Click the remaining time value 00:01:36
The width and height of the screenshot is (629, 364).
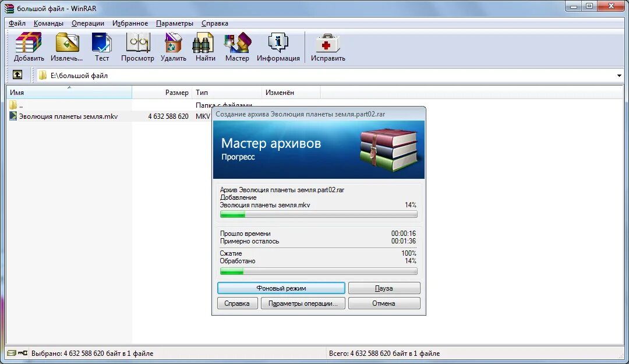(404, 241)
